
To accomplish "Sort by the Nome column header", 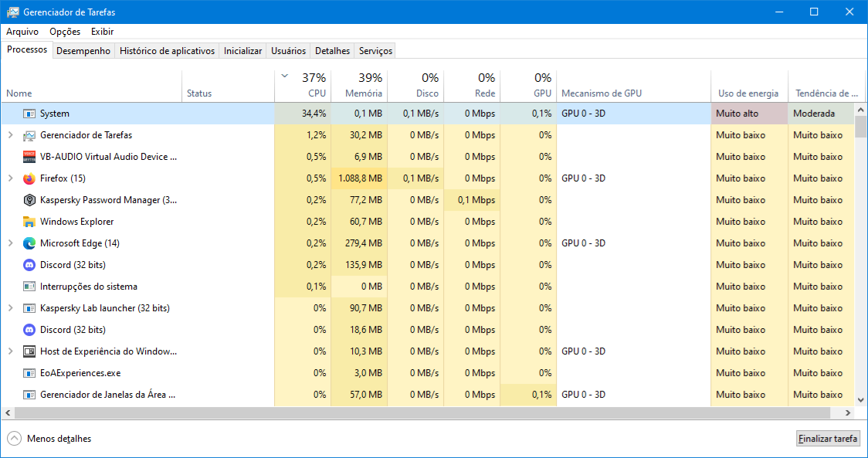I will pos(91,87).
